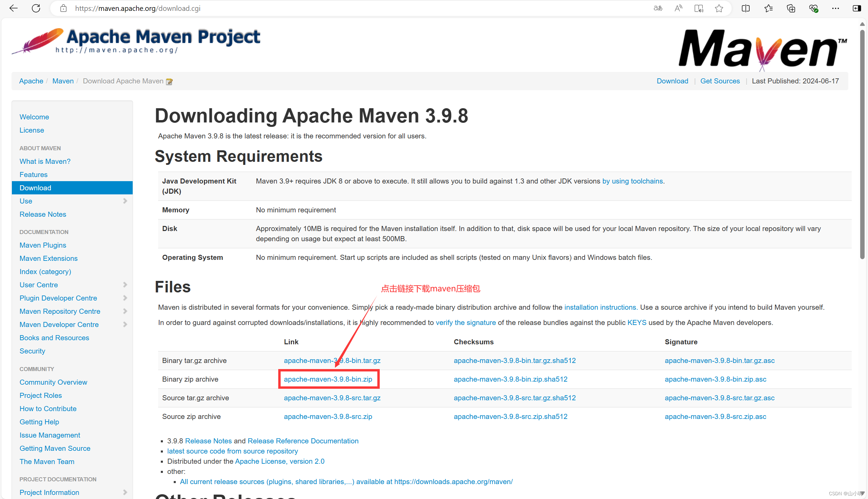
Task: Start Read Aloud from address bar
Action: pyautogui.click(x=678, y=8)
